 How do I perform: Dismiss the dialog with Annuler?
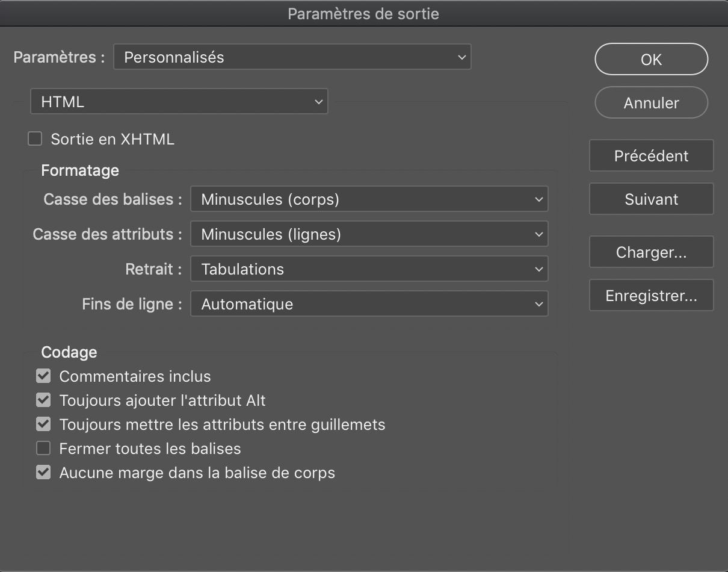(651, 102)
